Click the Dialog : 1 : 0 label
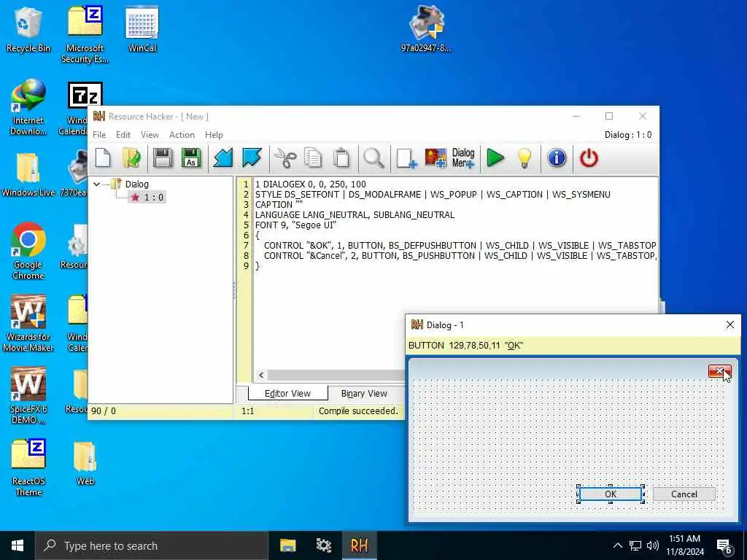The image size is (747, 560). [628, 135]
